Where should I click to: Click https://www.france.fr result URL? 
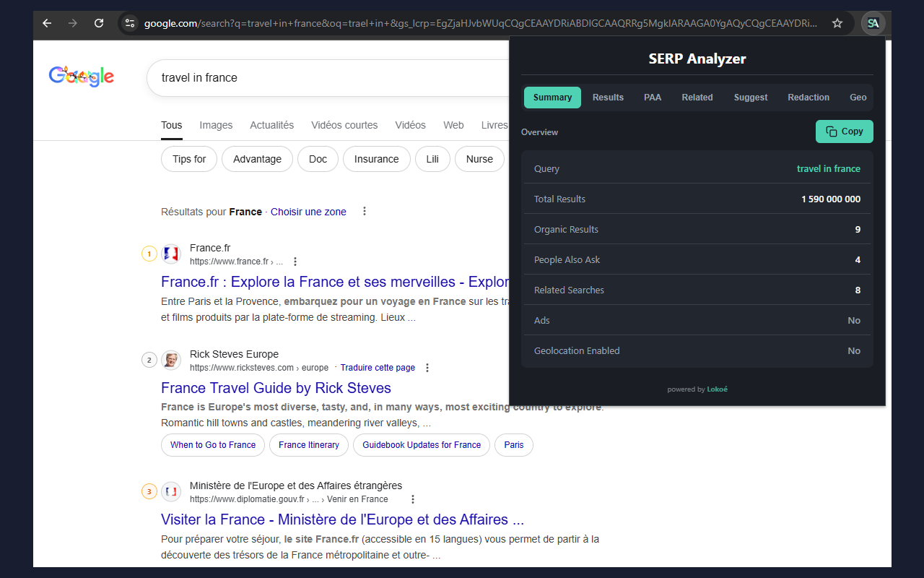(236, 262)
